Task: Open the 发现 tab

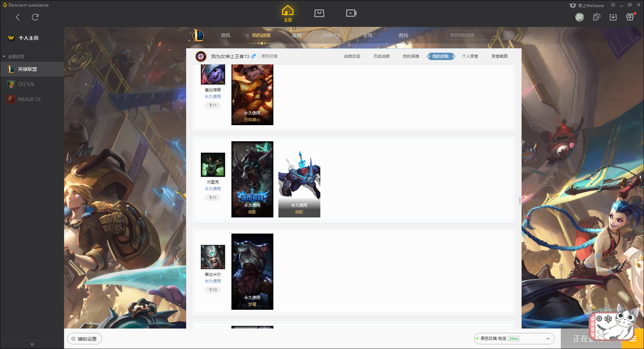Action: point(368,35)
